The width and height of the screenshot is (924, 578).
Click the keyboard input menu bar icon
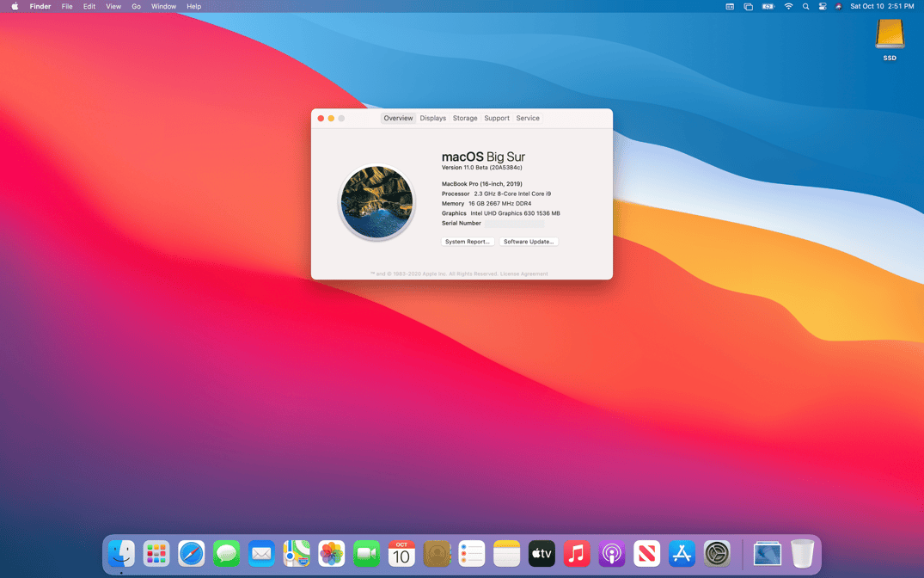click(x=730, y=7)
